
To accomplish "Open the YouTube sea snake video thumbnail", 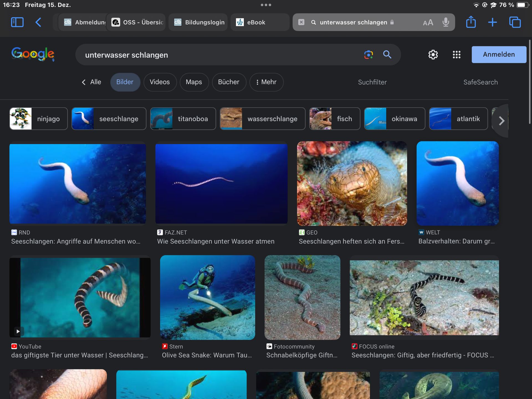I will (80, 297).
